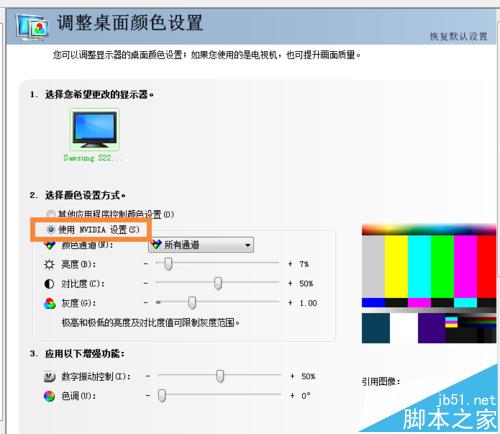Click the 恢复默认设置 restore defaults link
Image resolution: width=500 pixels, height=434 pixels.
pos(458,36)
